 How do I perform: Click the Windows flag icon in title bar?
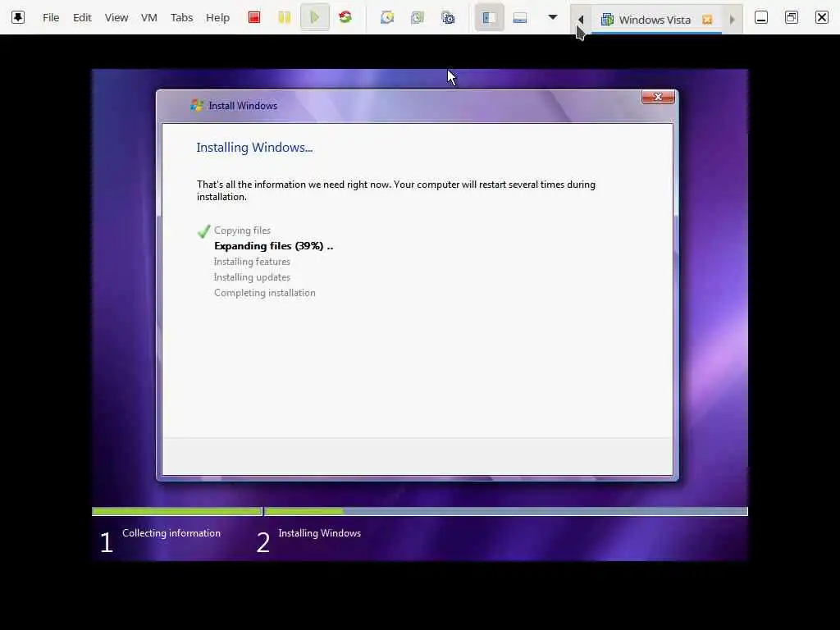pos(197,105)
